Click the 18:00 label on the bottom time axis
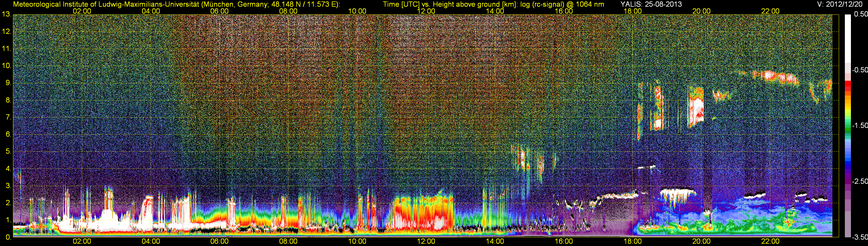Image resolution: width=868 pixels, height=246 pixels. point(632,241)
